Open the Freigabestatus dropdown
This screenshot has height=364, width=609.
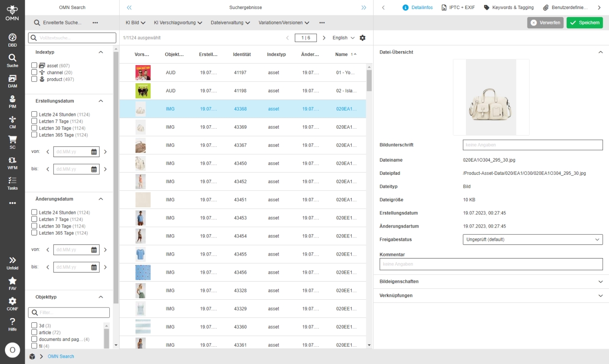tap(532, 240)
